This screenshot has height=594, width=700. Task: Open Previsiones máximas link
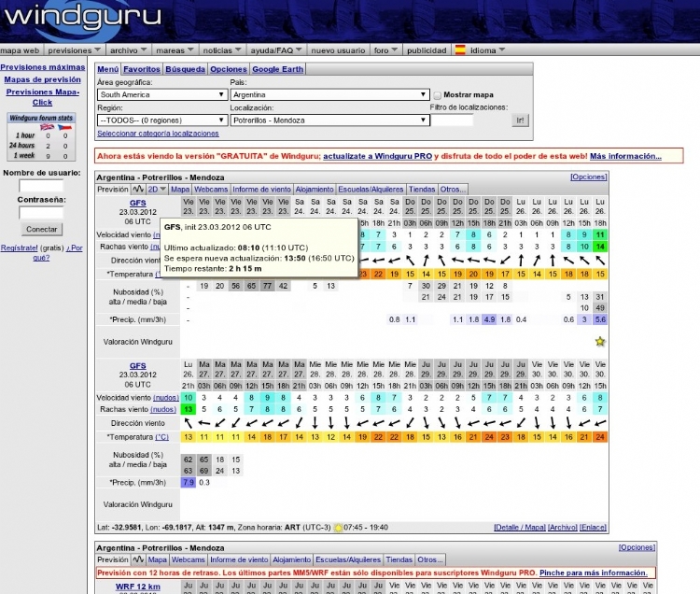pos(42,67)
